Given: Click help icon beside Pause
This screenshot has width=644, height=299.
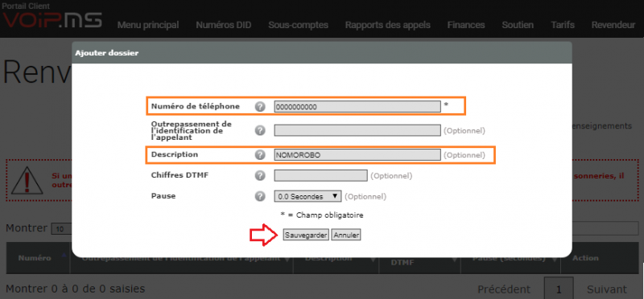Looking at the screenshot, I should 259,196.
